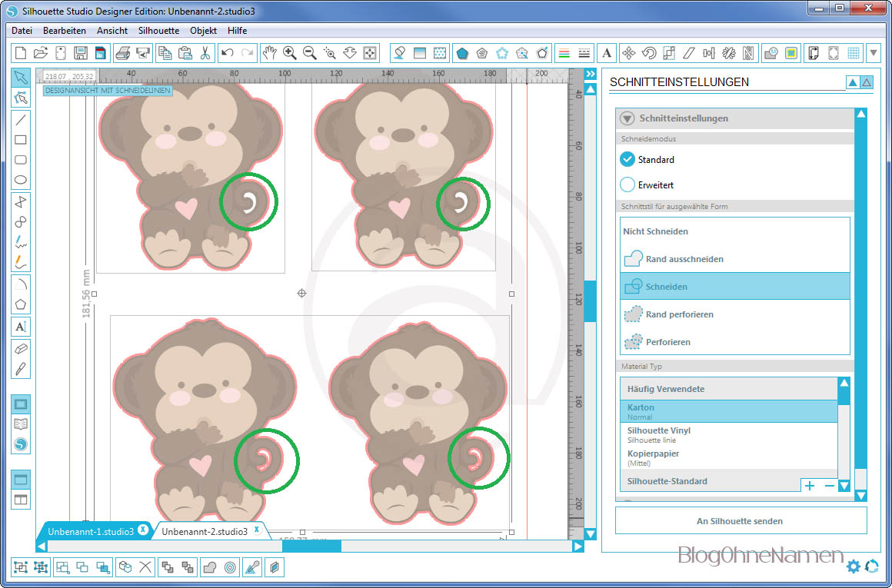
Task: Choose the Perforieren cut style
Action: click(667, 342)
